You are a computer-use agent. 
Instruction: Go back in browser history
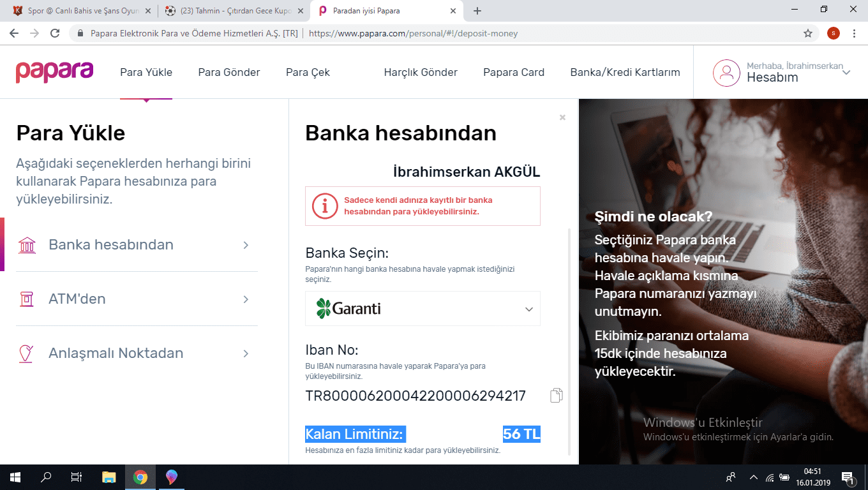14,33
